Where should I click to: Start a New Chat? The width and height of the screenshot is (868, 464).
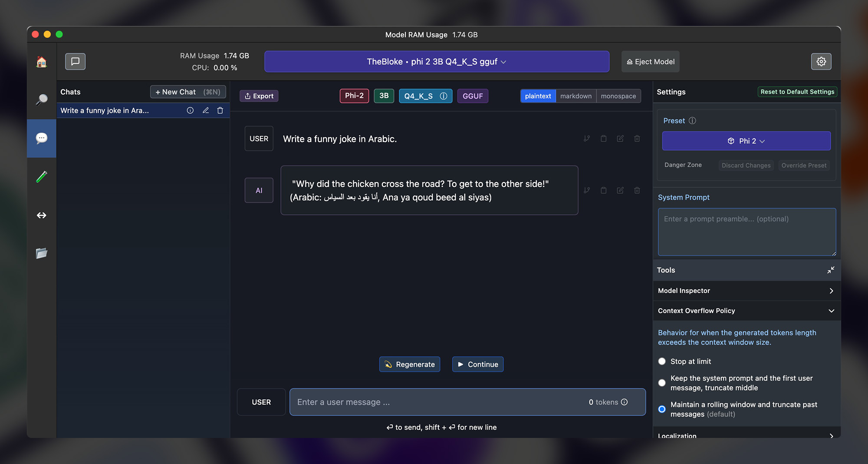tap(188, 92)
